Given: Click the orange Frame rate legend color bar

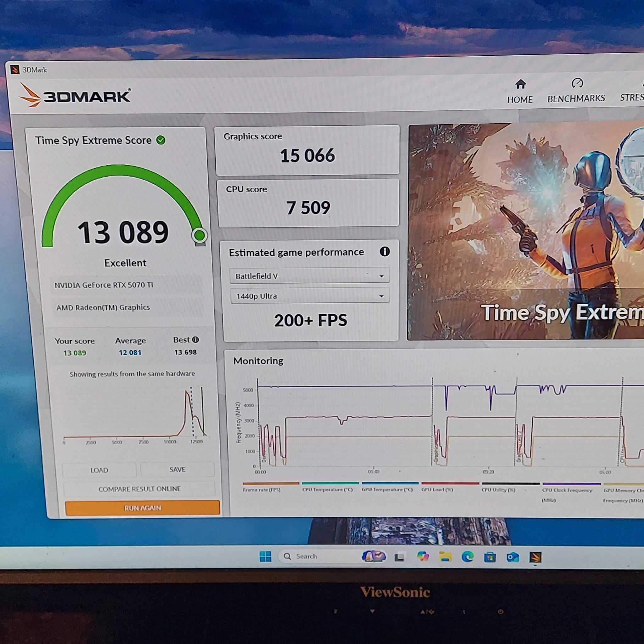Looking at the screenshot, I should (x=271, y=483).
